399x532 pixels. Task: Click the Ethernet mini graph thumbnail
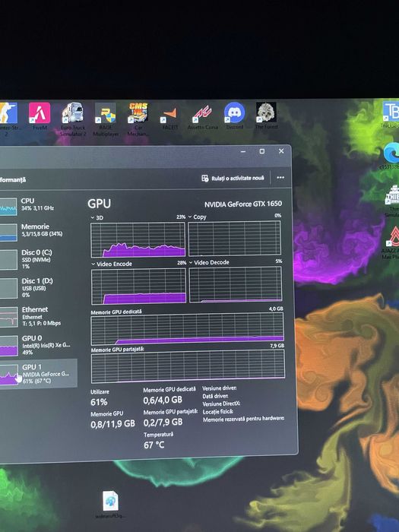coord(9,317)
